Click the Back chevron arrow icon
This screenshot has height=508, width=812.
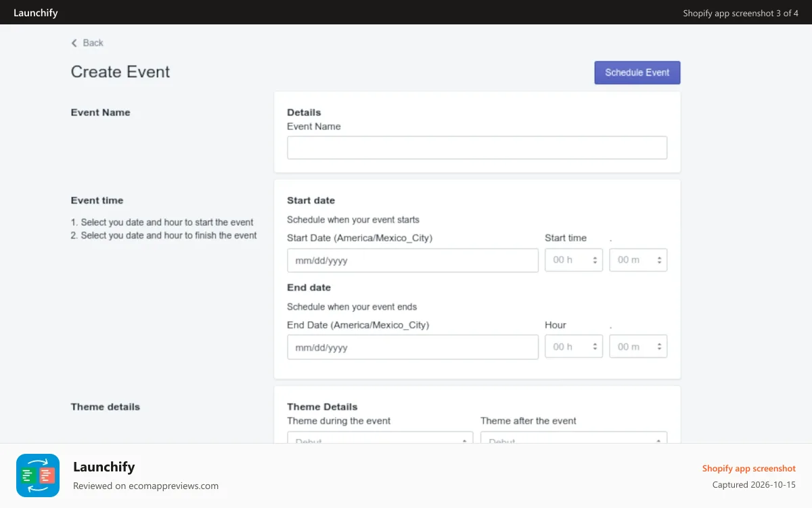[x=74, y=43]
